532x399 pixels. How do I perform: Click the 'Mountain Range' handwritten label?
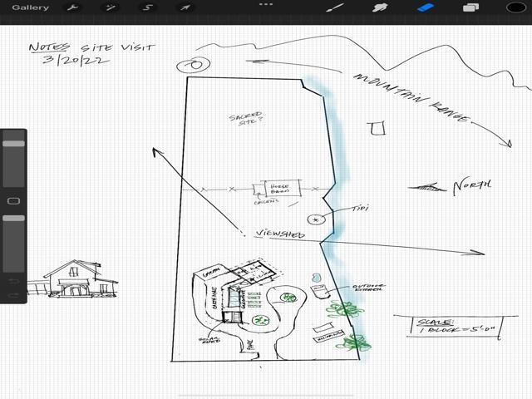tap(412, 98)
